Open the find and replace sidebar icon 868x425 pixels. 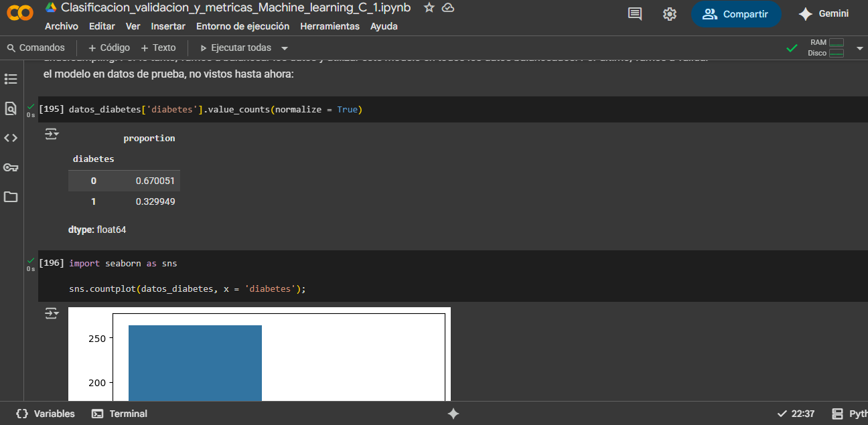pos(11,108)
